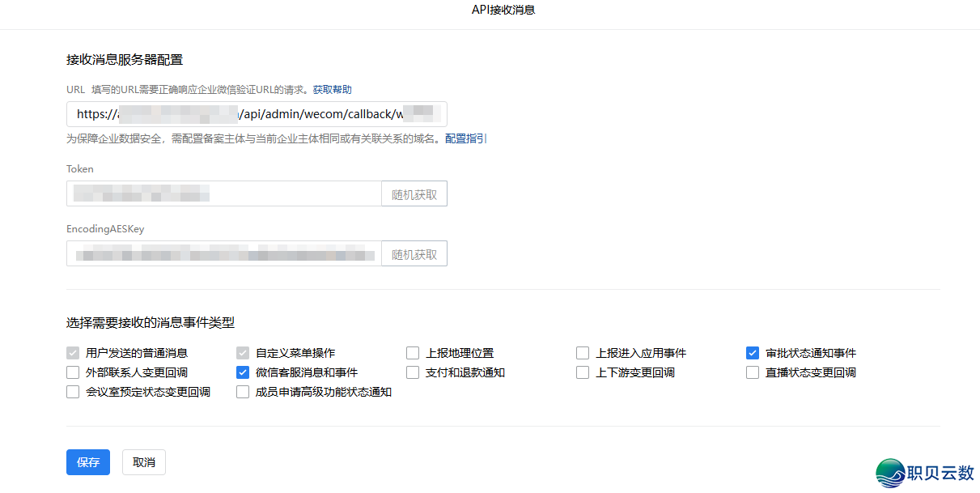Viewport: 980px width, 493px height.
Task: Disable the 微信客服消息和事件 checkbox
Action: [x=243, y=372]
